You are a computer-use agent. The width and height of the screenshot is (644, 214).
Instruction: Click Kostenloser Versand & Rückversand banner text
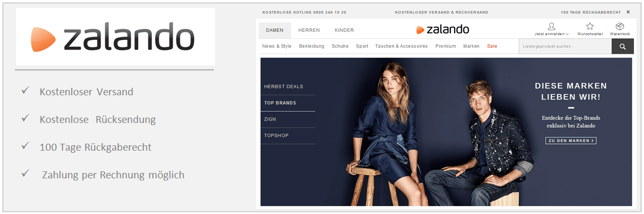(441, 12)
